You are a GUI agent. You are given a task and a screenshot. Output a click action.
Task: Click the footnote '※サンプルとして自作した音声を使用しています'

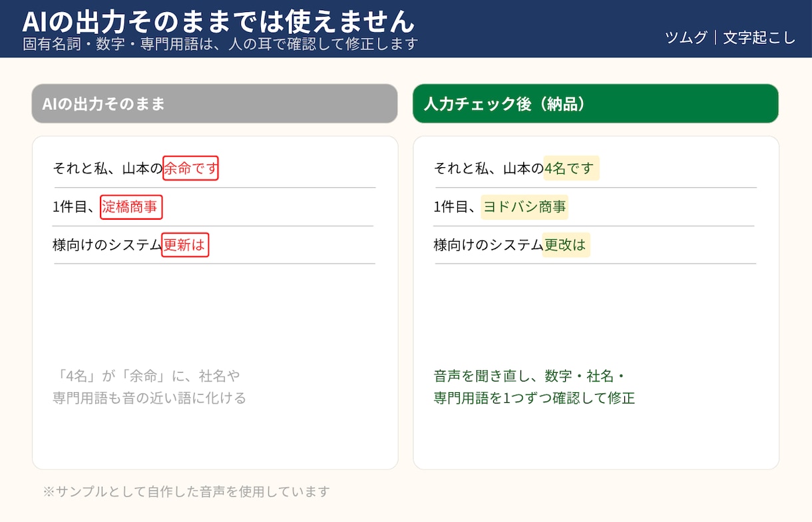click(x=186, y=491)
